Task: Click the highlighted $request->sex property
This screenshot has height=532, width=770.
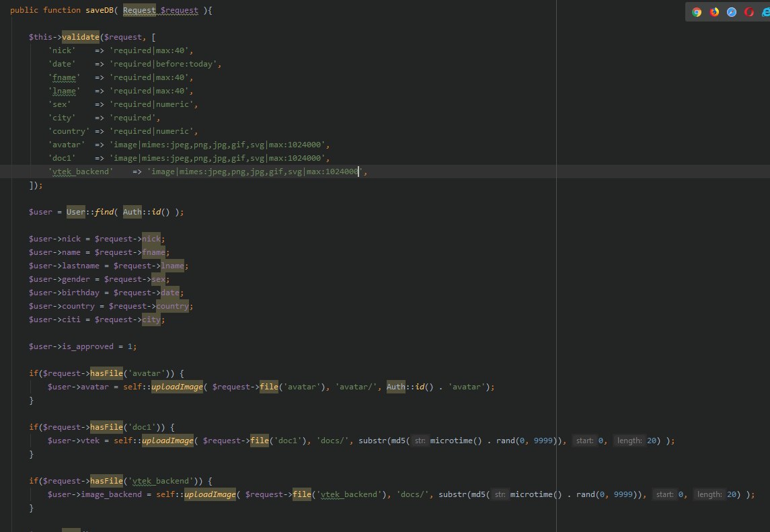Action: [158, 279]
